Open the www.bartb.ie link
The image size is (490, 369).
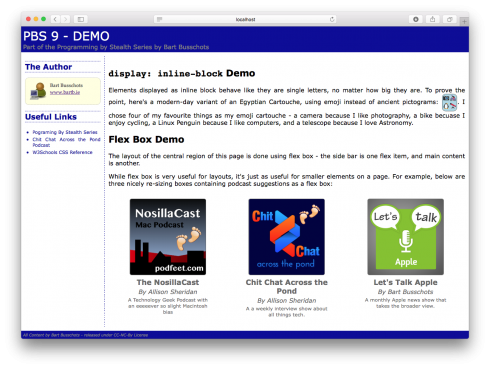[65, 92]
